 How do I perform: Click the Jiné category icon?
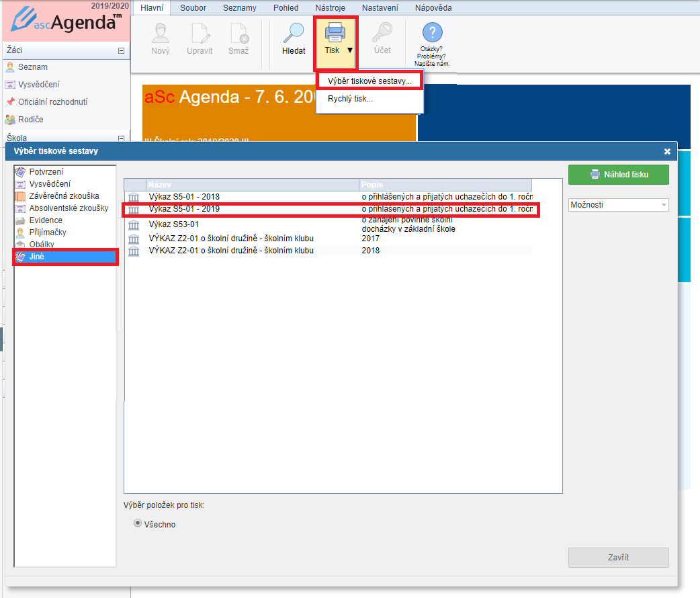(20, 257)
